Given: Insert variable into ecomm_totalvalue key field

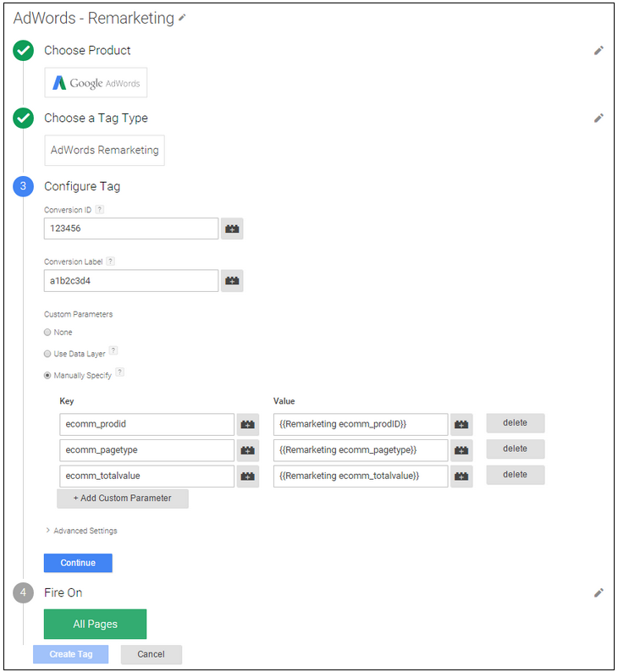Looking at the screenshot, I should (248, 476).
